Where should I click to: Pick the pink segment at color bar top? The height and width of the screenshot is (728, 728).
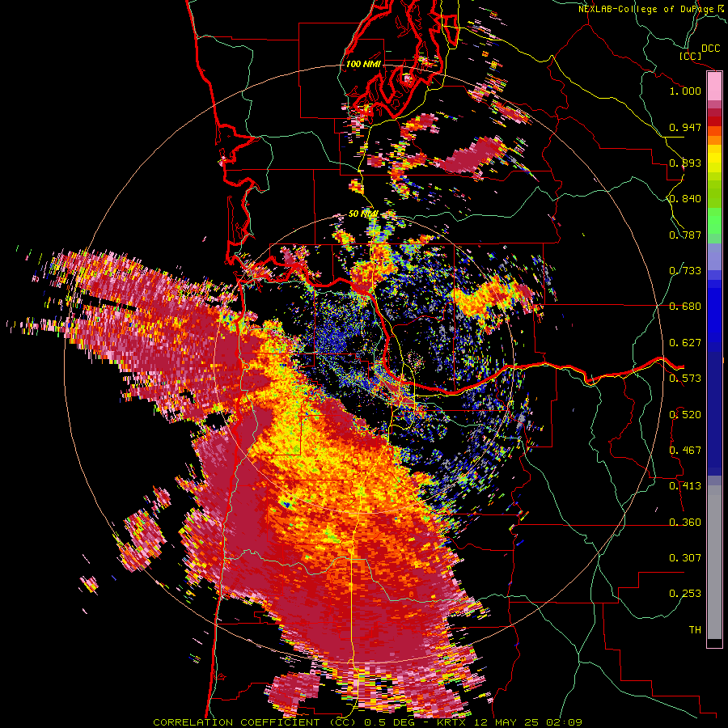coord(714,87)
